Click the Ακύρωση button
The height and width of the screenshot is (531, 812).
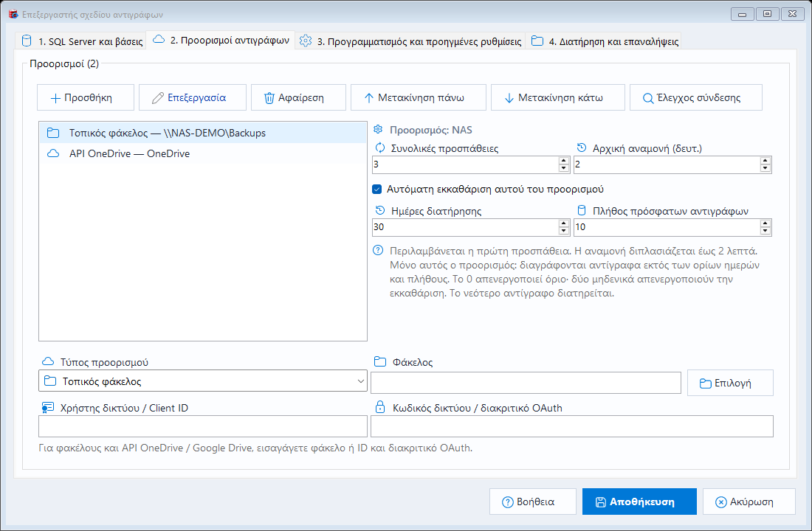click(749, 502)
